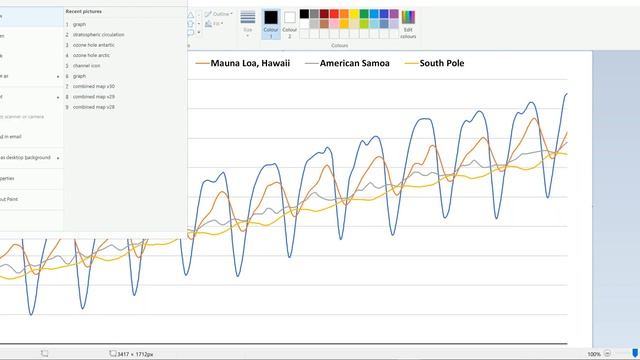This screenshot has height=360, width=640.
Task: Pick the turquoise blue swatch in top row
Action: click(x=374, y=14)
